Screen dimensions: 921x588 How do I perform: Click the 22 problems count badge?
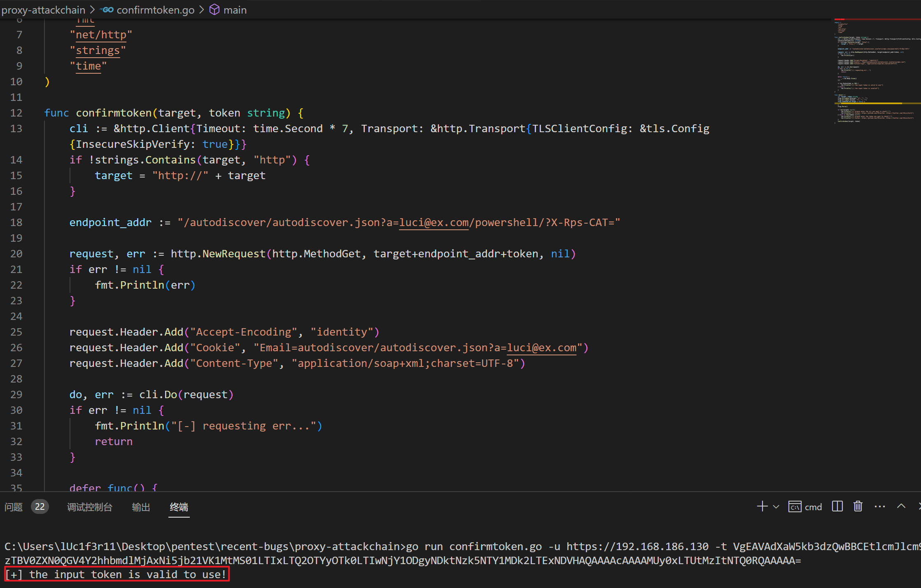coord(40,507)
